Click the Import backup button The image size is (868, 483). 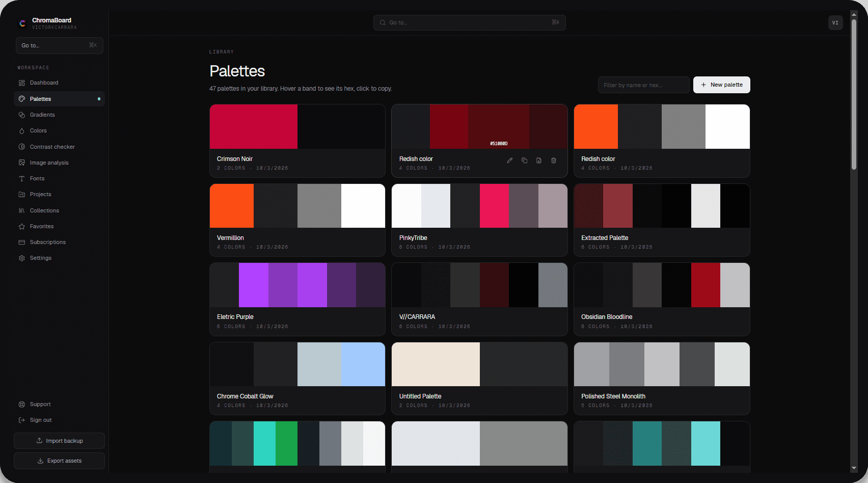pos(59,441)
